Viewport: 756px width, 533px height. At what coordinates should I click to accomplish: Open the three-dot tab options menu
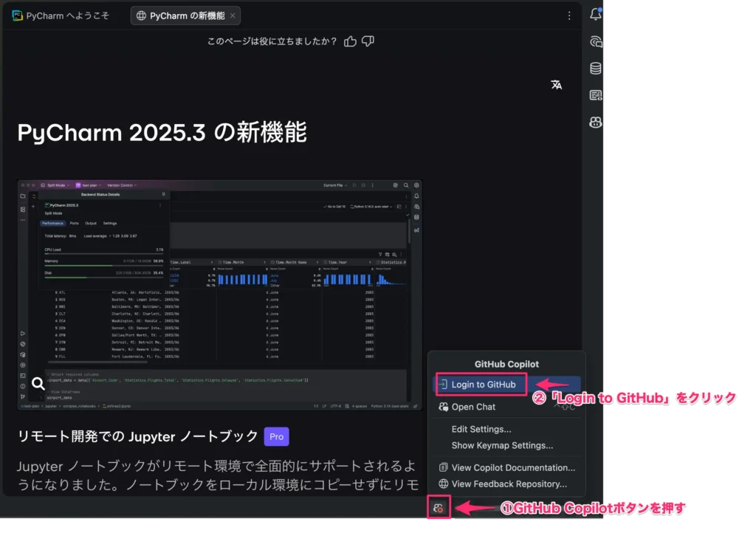tap(569, 16)
